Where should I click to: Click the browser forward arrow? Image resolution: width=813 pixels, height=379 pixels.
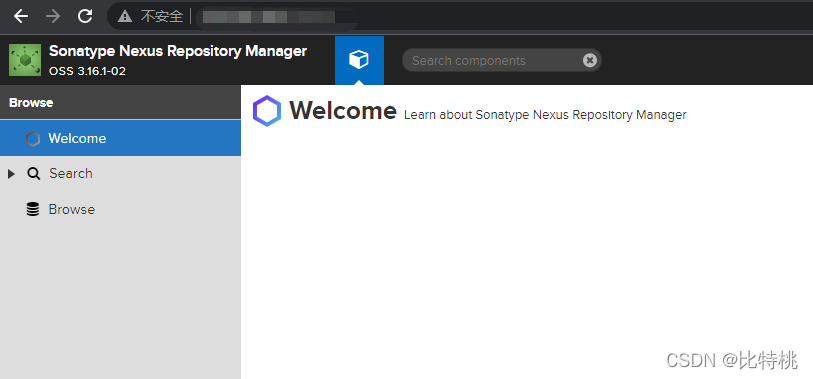click(53, 16)
